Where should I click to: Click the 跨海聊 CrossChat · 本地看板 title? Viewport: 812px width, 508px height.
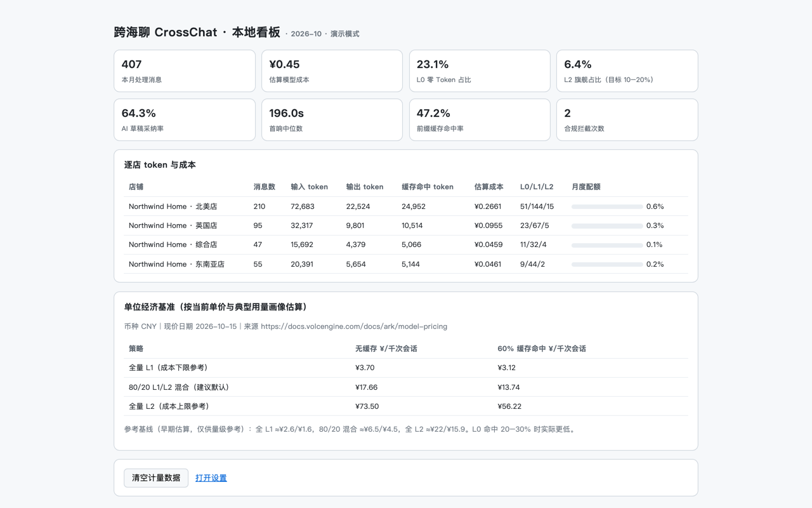coord(197,32)
